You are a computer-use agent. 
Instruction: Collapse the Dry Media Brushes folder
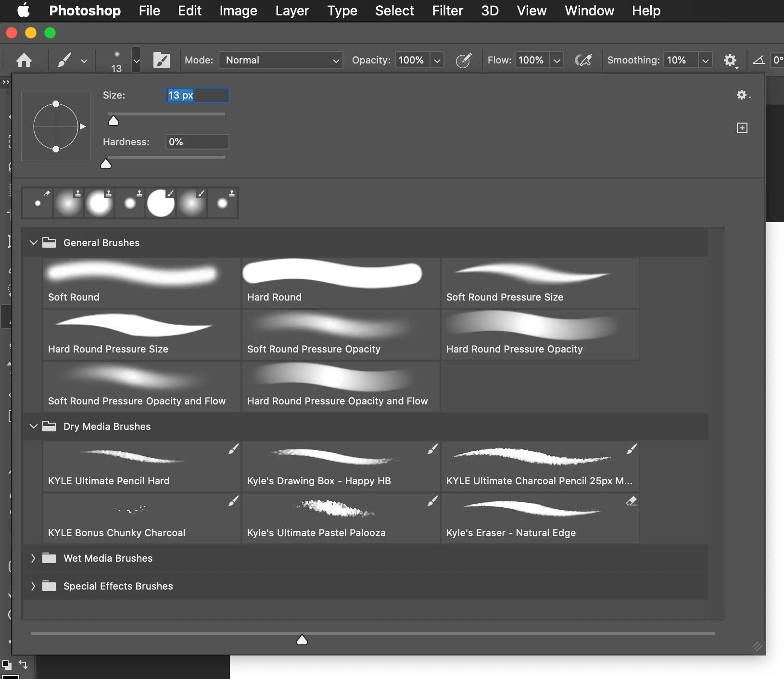(33, 426)
